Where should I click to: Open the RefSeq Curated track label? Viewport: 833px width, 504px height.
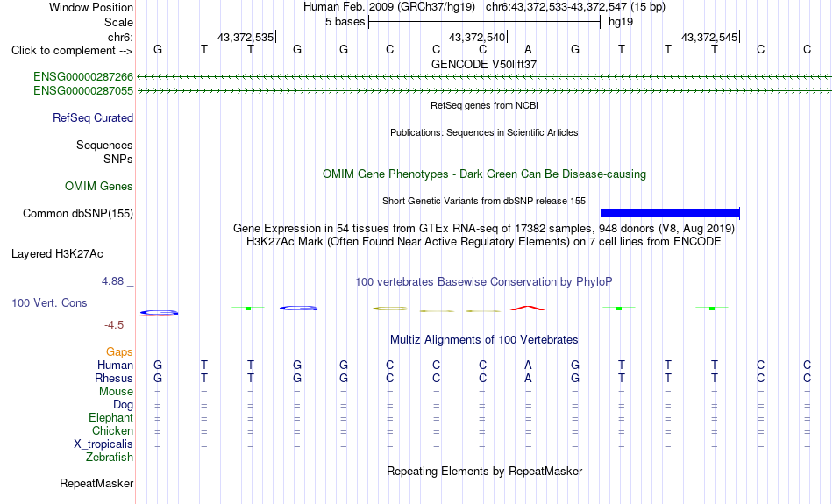[93, 118]
